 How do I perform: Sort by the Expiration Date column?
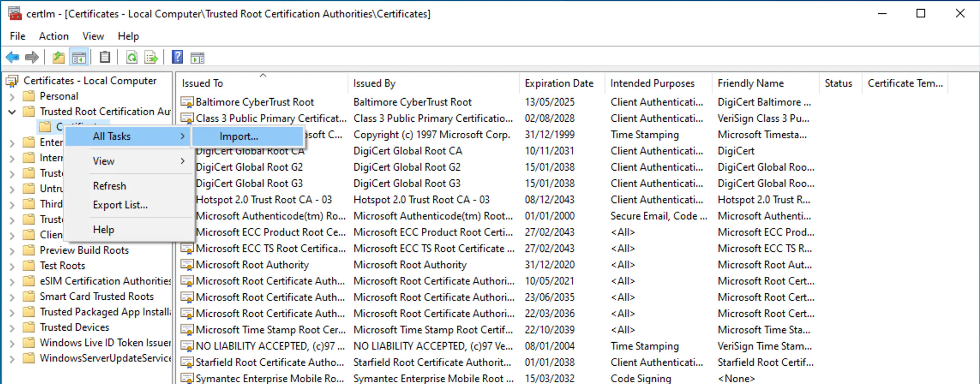tap(559, 83)
